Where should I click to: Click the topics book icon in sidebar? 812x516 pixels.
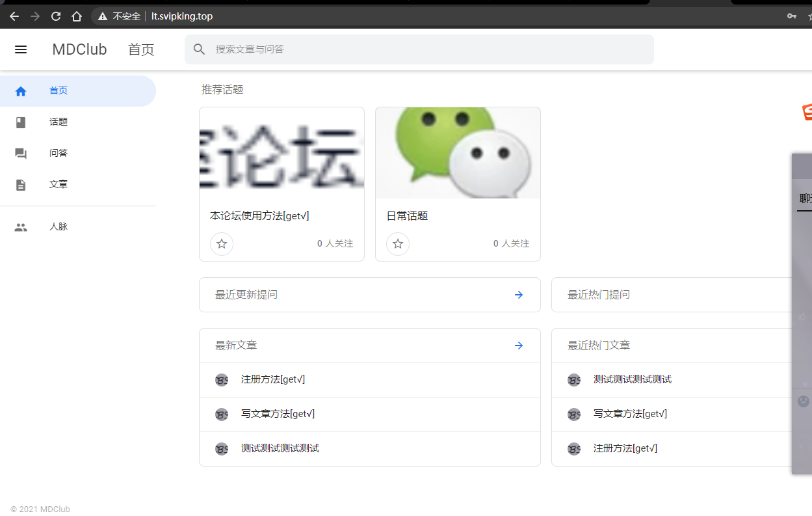pos(21,122)
